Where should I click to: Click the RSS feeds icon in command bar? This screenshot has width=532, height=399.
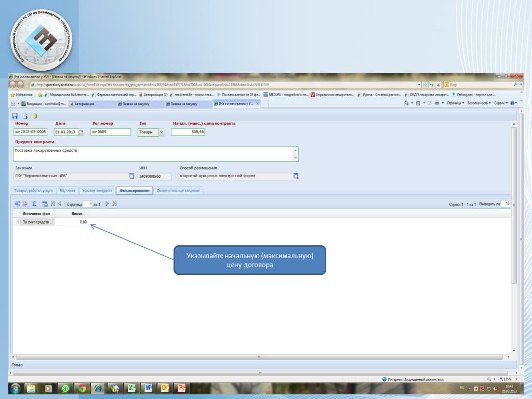[x=418, y=103]
